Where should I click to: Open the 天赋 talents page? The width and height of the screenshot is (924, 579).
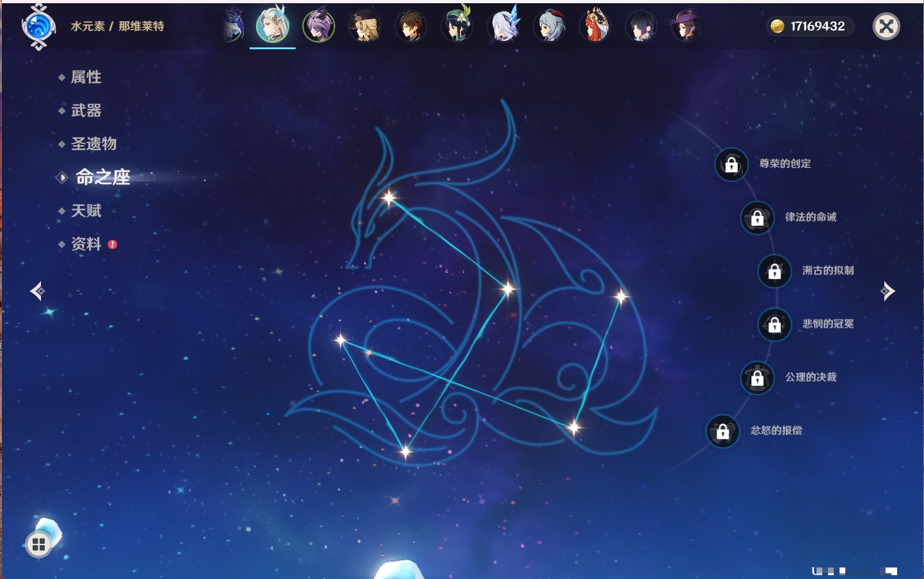(x=86, y=210)
